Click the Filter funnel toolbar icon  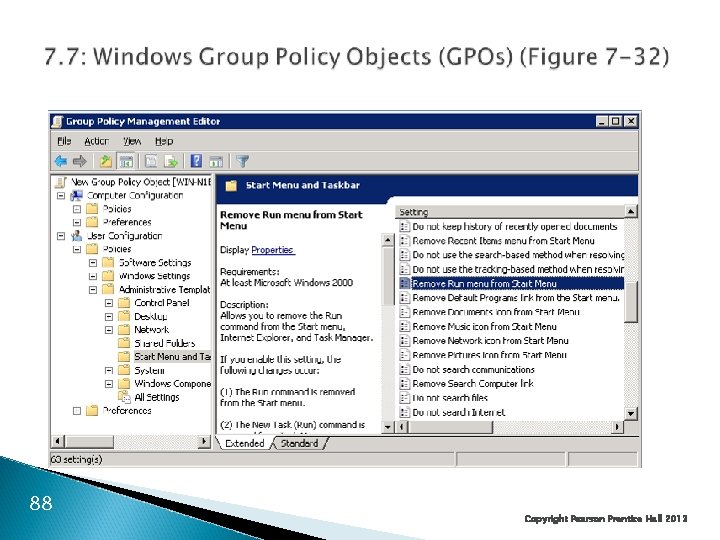tap(242, 161)
